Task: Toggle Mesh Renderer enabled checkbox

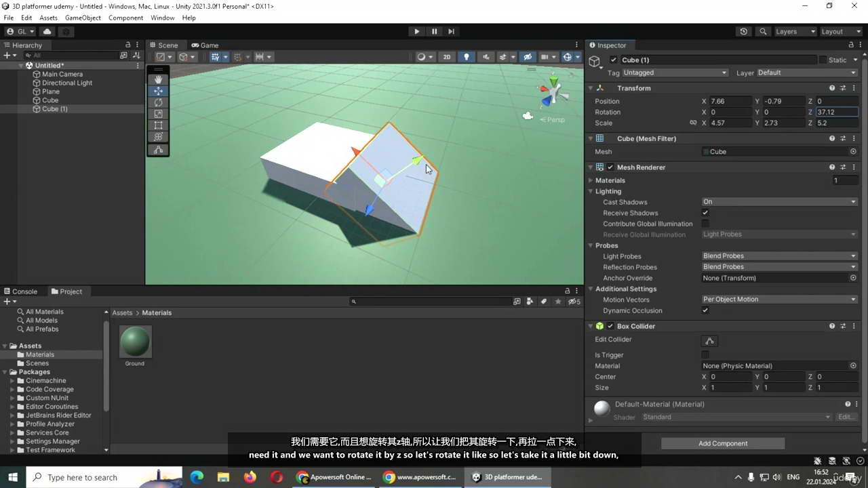Action: 610,167
